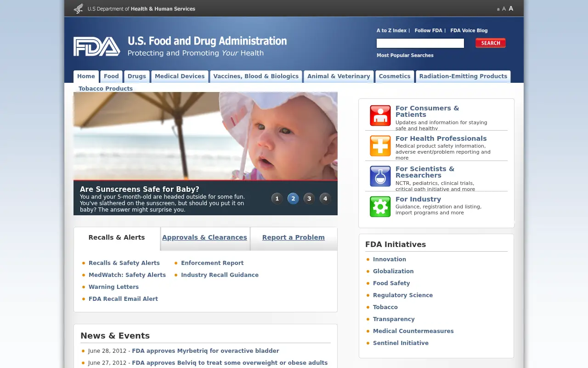588x368 pixels.
Task: Click the FDA logo
Action: [97, 46]
